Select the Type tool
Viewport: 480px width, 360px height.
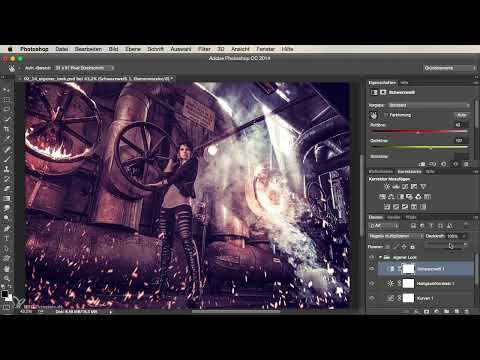click(x=7, y=238)
